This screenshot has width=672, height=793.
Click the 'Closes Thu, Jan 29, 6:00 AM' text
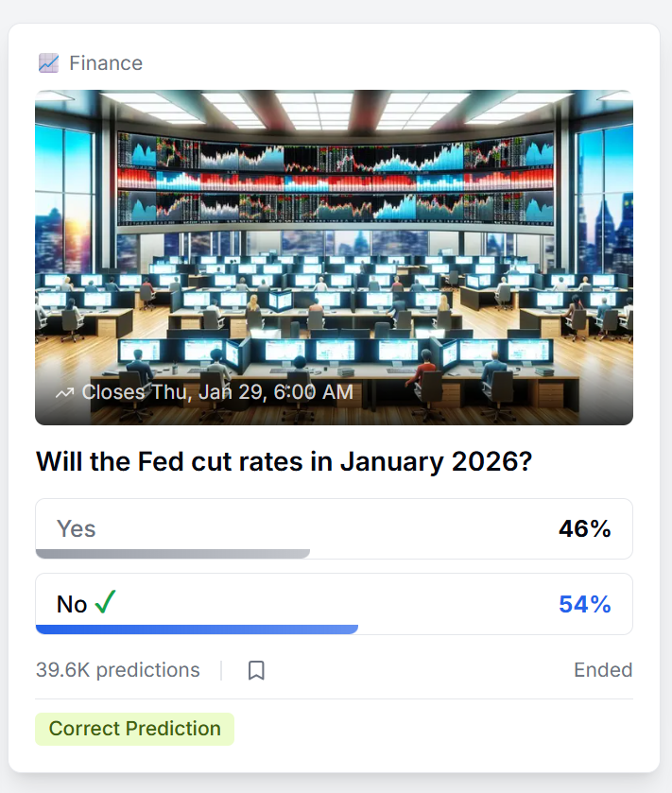[217, 392]
